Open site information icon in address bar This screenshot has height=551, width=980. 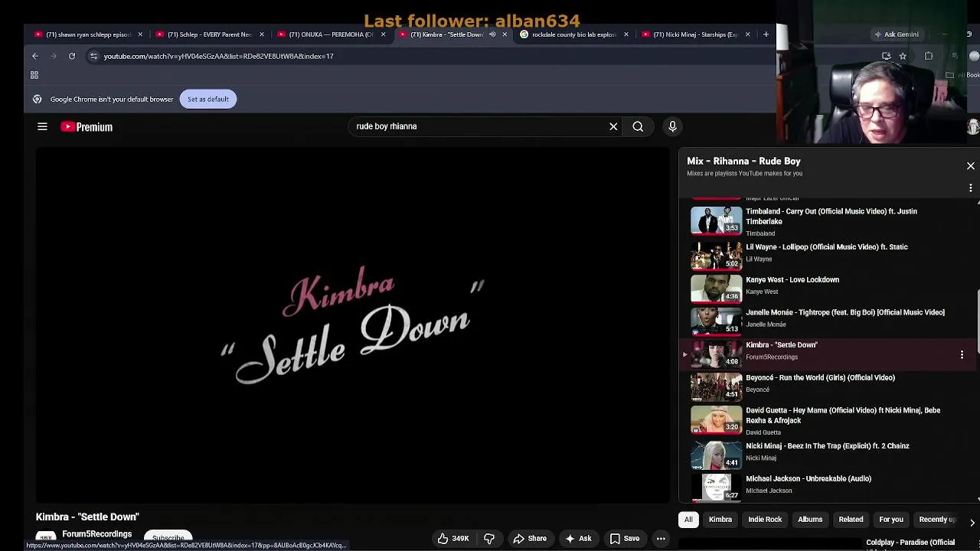tap(93, 56)
